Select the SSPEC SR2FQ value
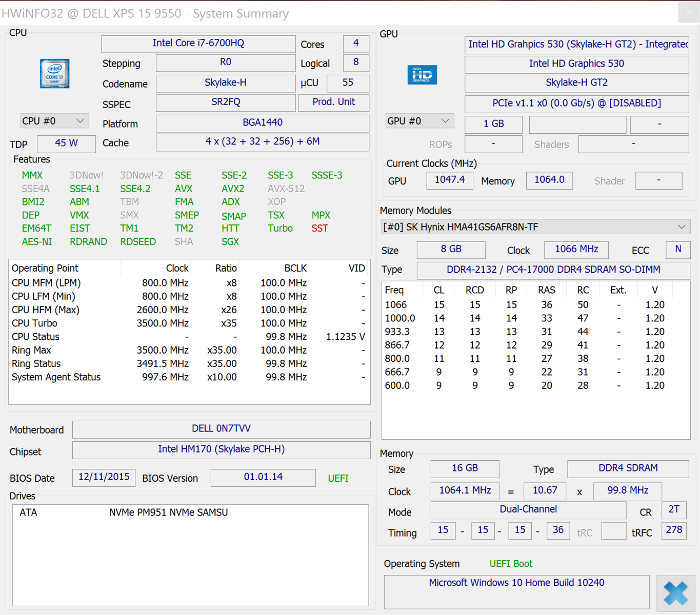The image size is (700, 615). (226, 102)
